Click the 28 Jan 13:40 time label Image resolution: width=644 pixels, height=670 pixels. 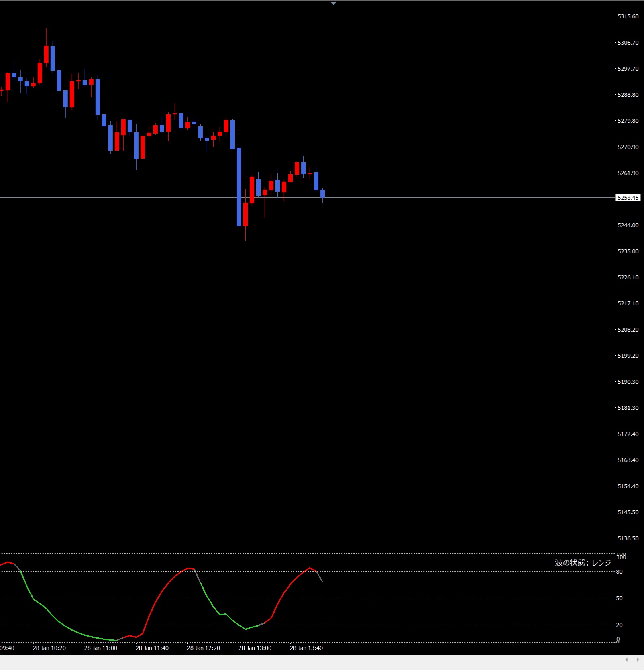pyautogui.click(x=306, y=648)
